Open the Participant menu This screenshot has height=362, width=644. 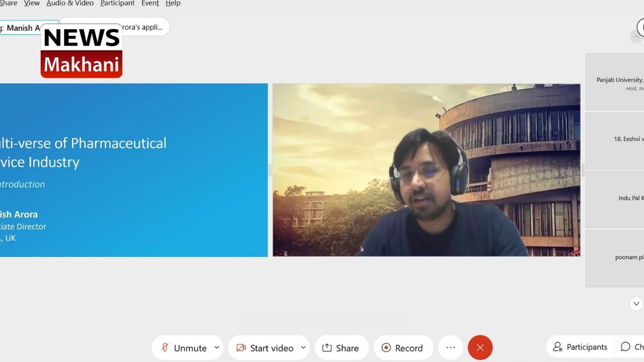[x=117, y=4]
